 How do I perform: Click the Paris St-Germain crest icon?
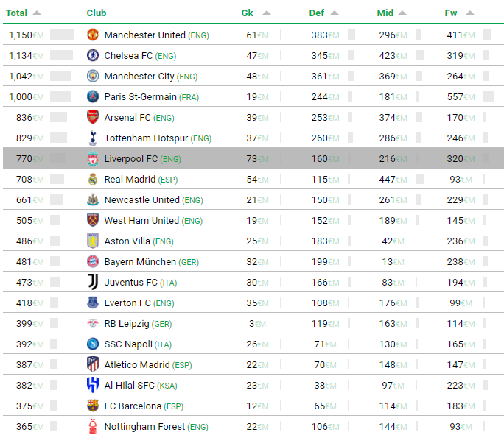[93, 96]
